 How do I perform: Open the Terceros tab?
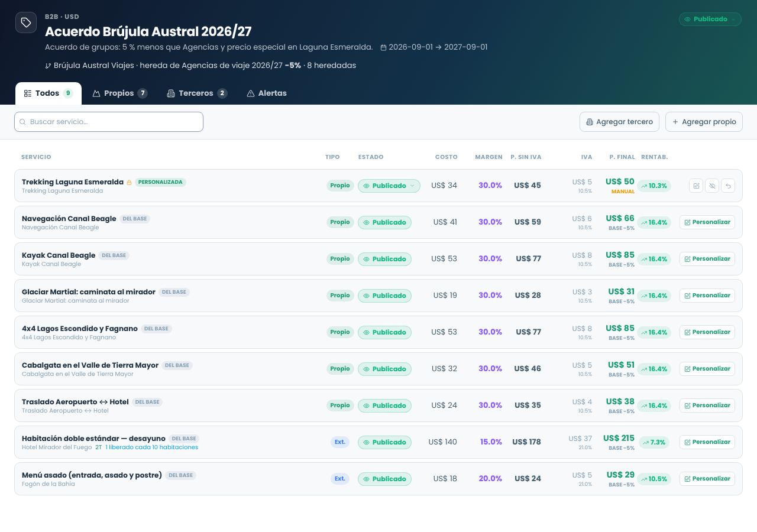coord(197,93)
